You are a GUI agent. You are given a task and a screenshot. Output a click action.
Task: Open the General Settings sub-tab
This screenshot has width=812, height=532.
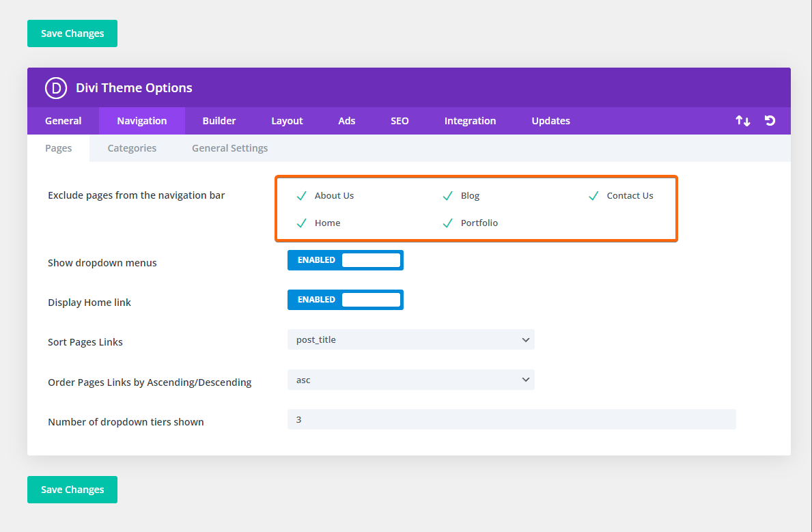230,148
